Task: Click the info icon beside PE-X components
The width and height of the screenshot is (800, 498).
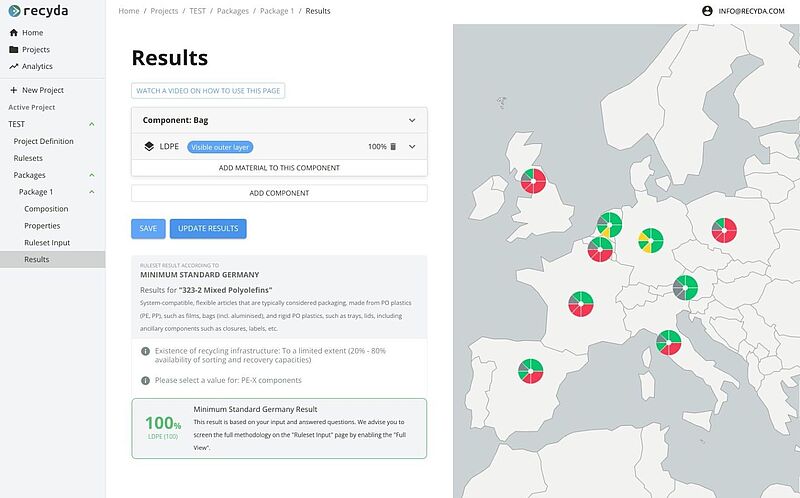Action: 146,380
